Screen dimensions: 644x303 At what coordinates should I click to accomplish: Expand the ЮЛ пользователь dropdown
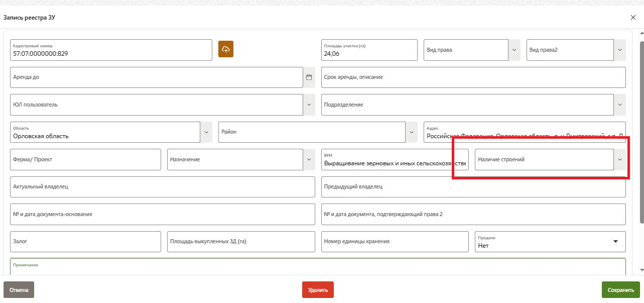click(x=309, y=105)
